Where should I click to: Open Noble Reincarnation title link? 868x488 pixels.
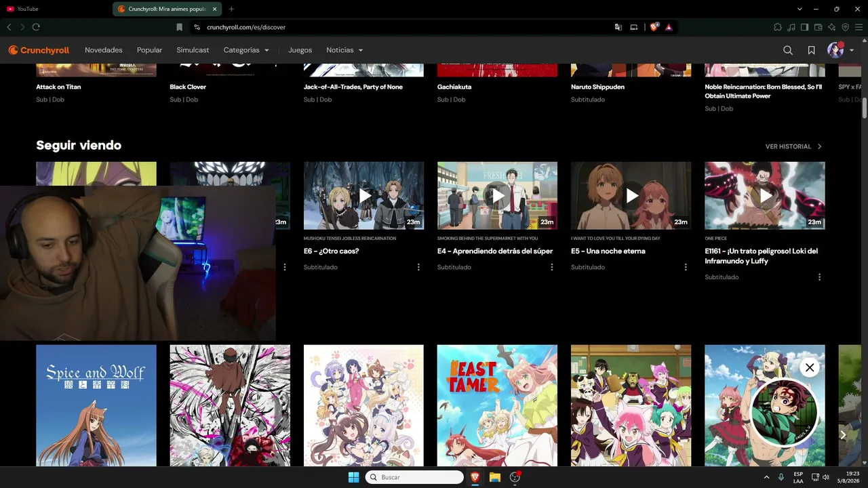tap(764, 91)
